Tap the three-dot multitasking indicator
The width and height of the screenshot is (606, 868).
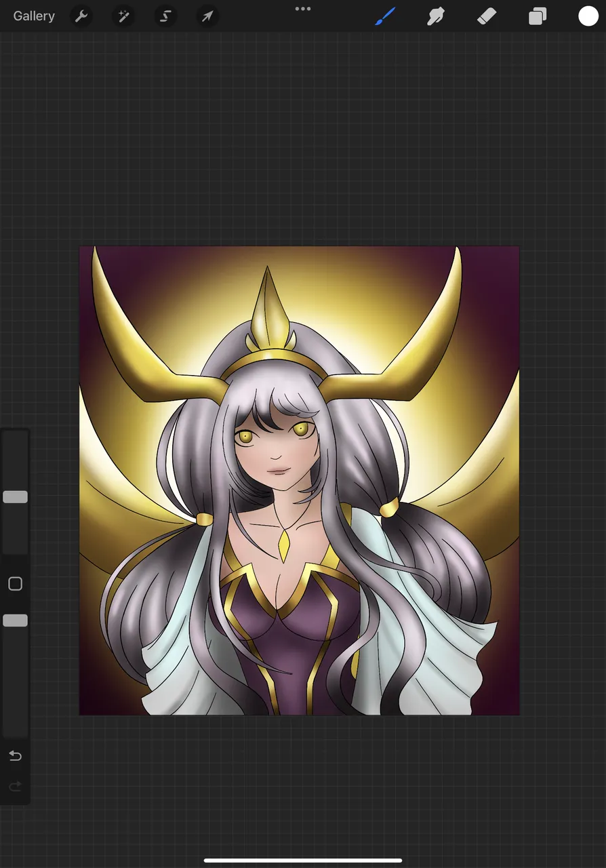pos(303,9)
